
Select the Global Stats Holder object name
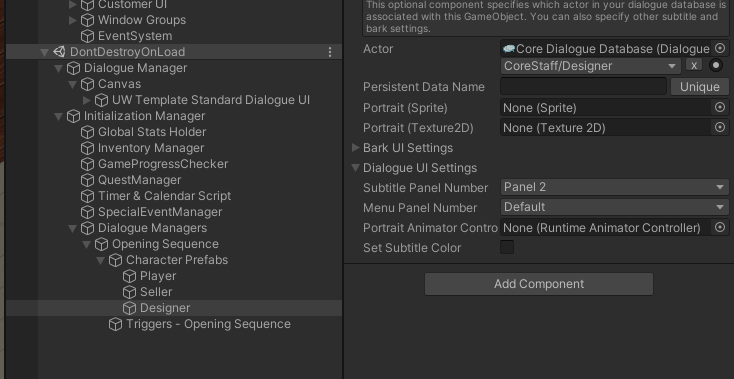(x=152, y=132)
